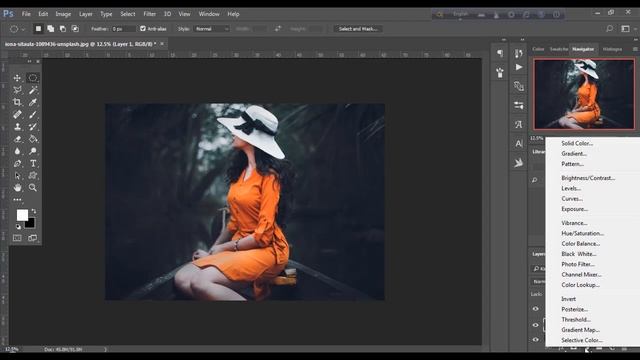Screen dimensions: 640x360
Task: Switch to the Color panel tab
Action: [538, 49]
